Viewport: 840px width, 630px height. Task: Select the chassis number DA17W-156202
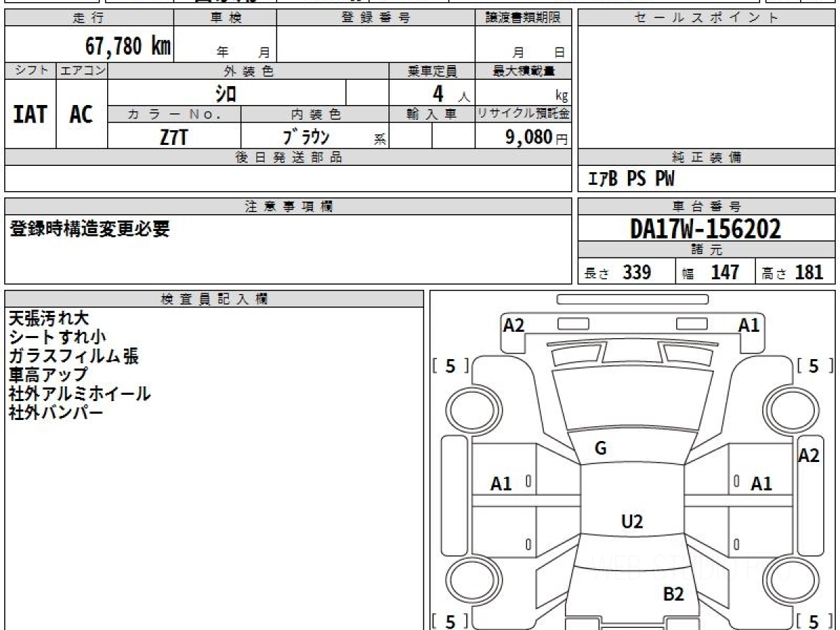[706, 228]
